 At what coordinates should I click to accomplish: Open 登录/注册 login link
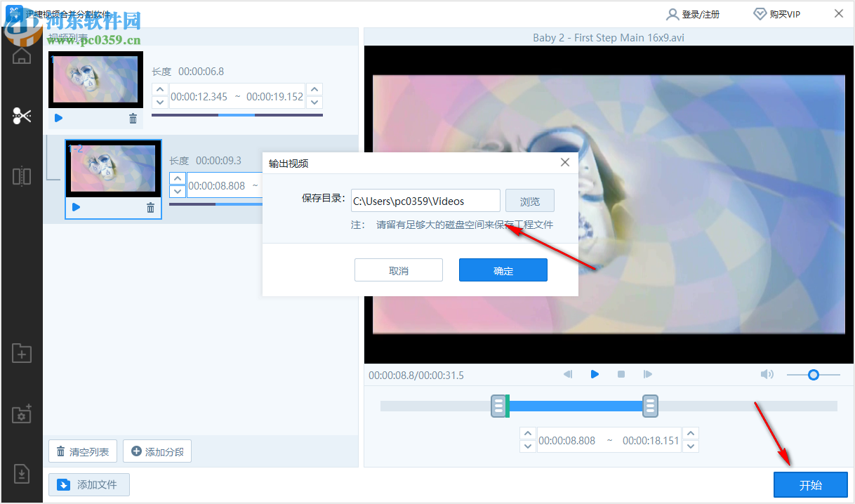[693, 14]
